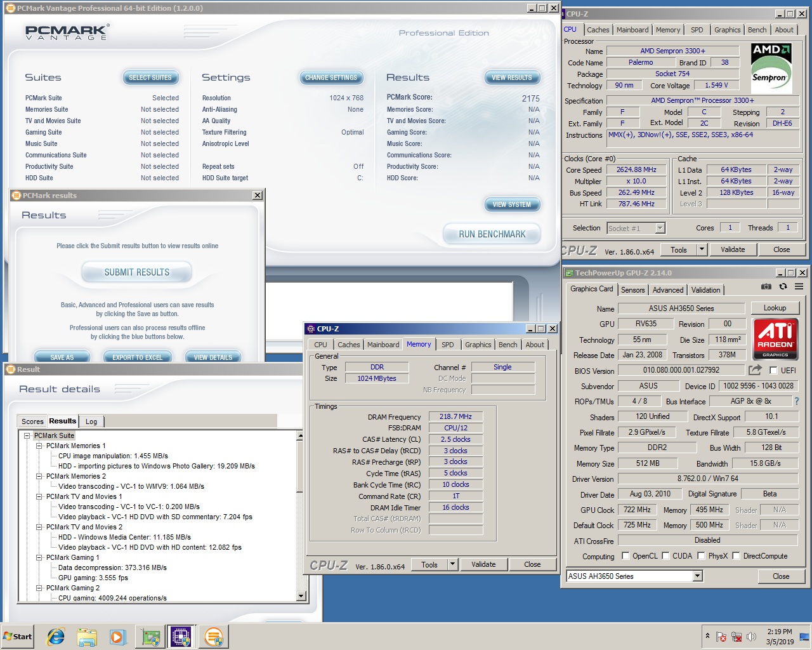Click the DRAM Frequency value 218.7 MHz
The width and height of the screenshot is (812, 650).
pos(455,417)
